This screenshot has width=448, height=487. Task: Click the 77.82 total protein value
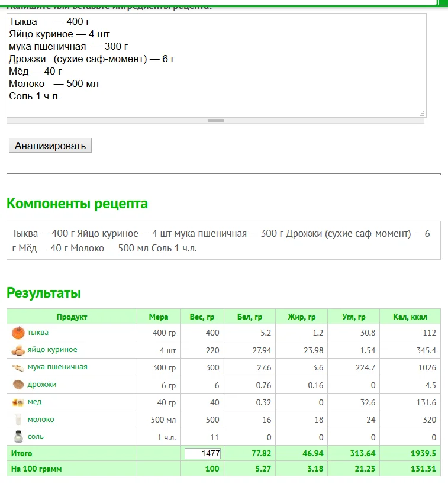tap(261, 453)
